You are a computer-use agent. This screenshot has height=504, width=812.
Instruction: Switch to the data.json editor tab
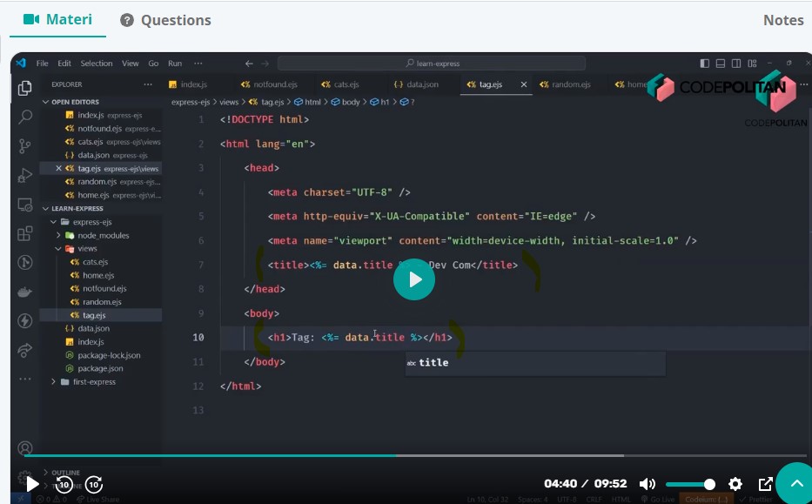[x=416, y=84]
